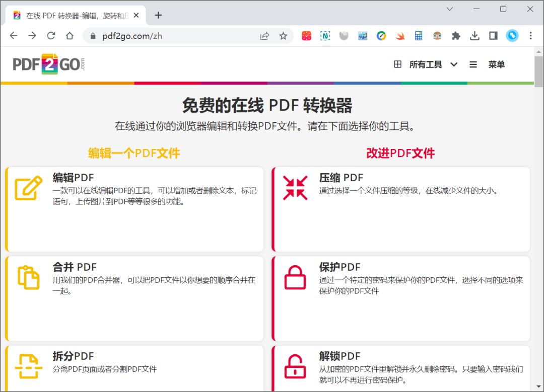
Task: Open Chrome extensions puzzle piece icon
Action: pyautogui.click(x=456, y=36)
